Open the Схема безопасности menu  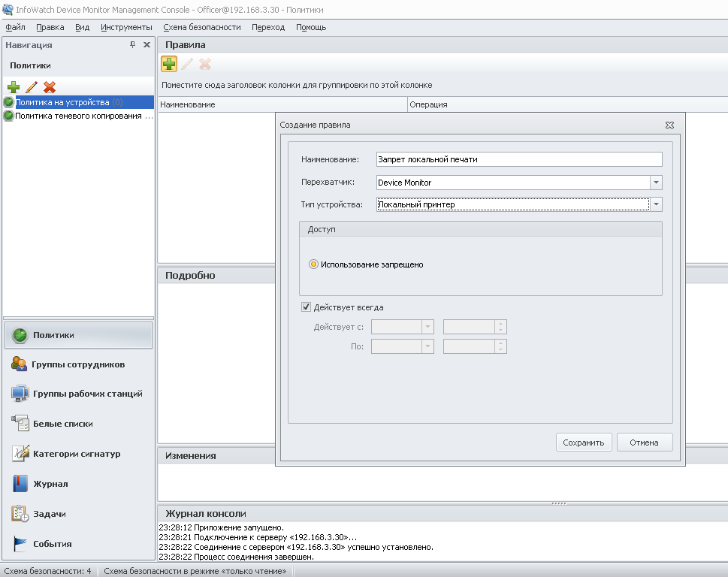point(201,27)
